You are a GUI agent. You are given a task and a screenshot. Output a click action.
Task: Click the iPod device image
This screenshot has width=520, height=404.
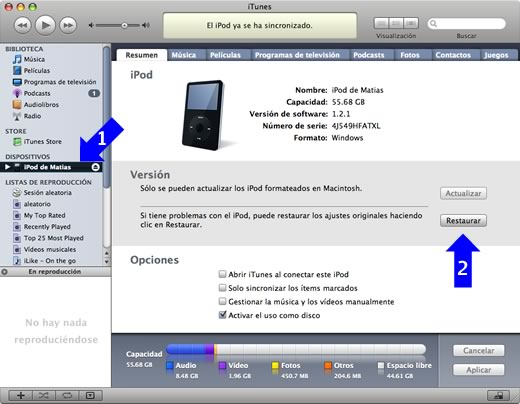(x=203, y=115)
